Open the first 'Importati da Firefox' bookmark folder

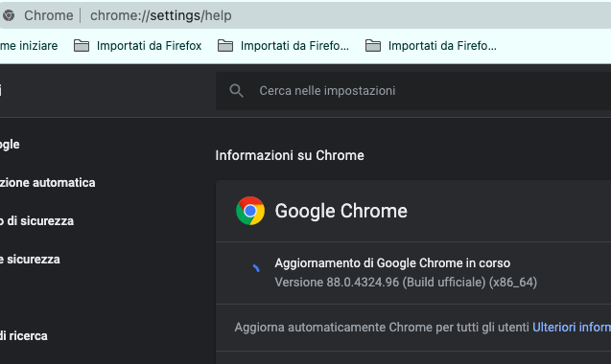(137, 46)
